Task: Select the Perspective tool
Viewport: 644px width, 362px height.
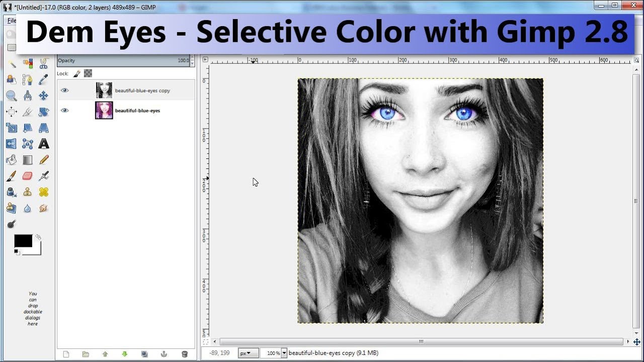Action: coord(44,128)
